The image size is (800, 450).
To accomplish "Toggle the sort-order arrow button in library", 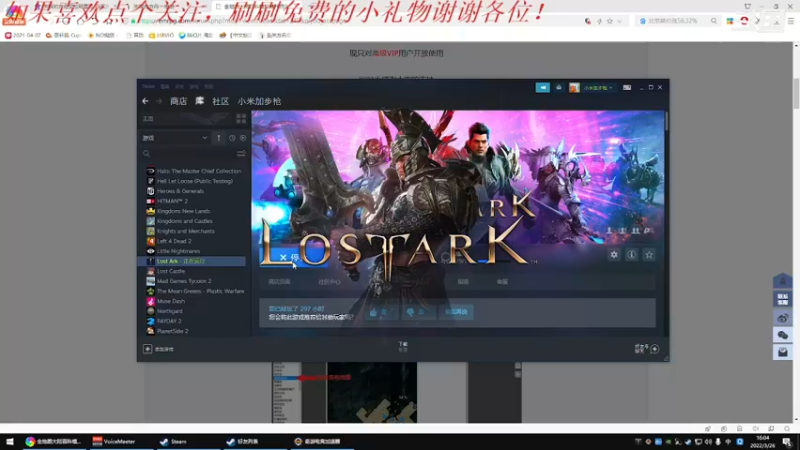I will click(219, 138).
